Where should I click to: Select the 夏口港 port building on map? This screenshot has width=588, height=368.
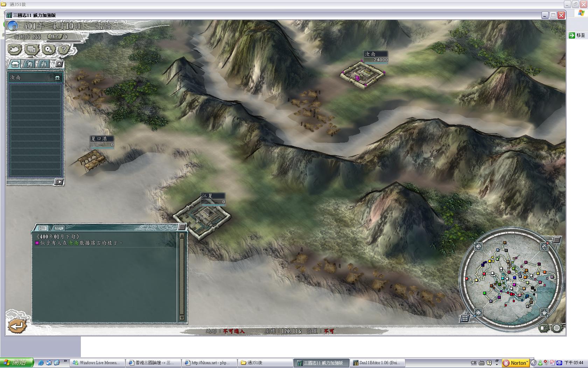[x=92, y=160]
